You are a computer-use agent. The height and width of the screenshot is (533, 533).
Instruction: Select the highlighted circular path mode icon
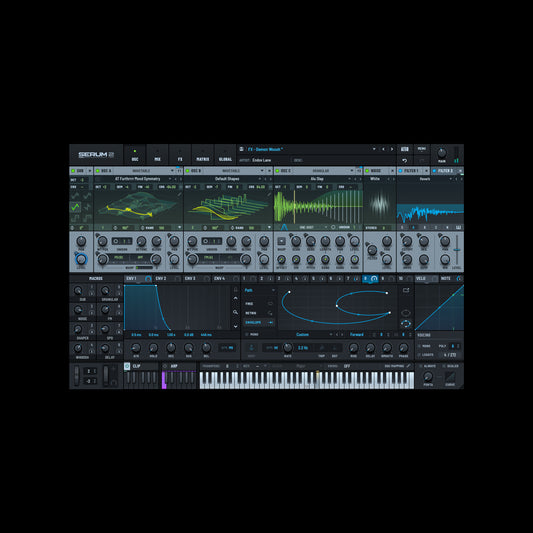(406, 324)
